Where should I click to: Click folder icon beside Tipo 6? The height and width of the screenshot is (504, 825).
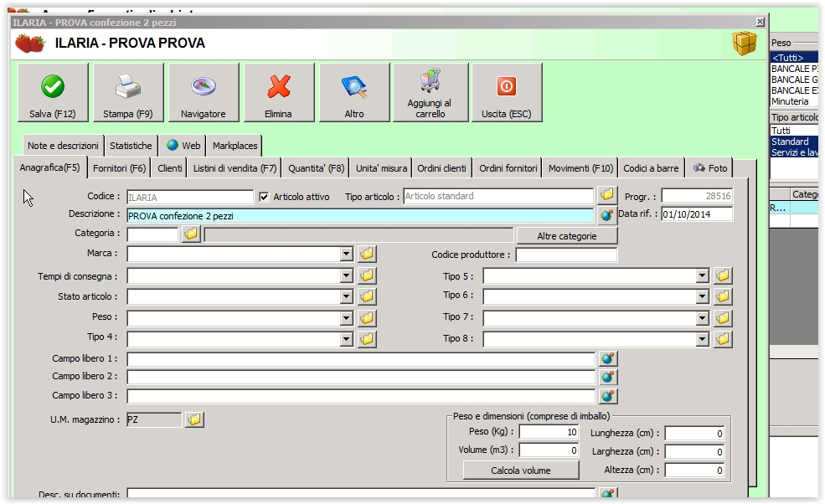point(723,296)
